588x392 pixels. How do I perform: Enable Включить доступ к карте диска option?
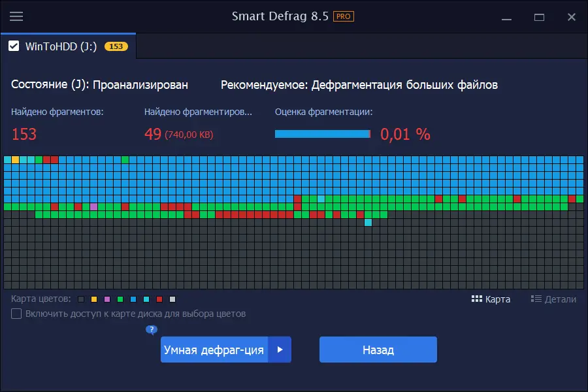(x=15, y=314)
